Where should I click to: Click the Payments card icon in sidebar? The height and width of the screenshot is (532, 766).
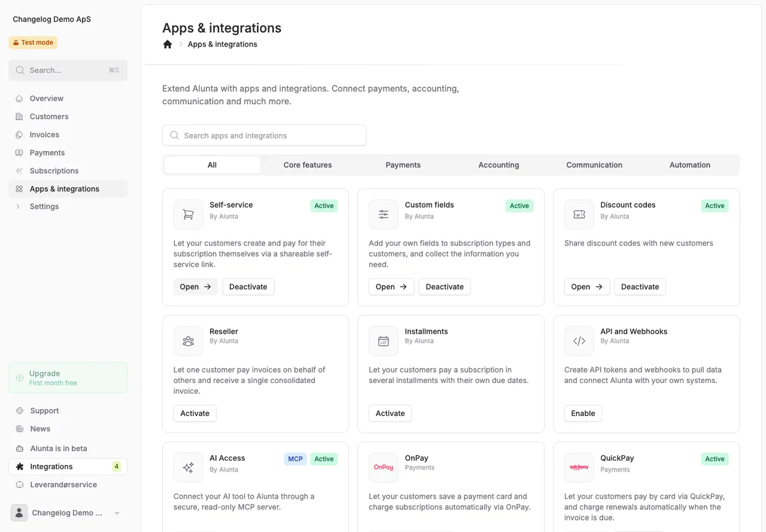pyautogui.click(x=19, y=153)
